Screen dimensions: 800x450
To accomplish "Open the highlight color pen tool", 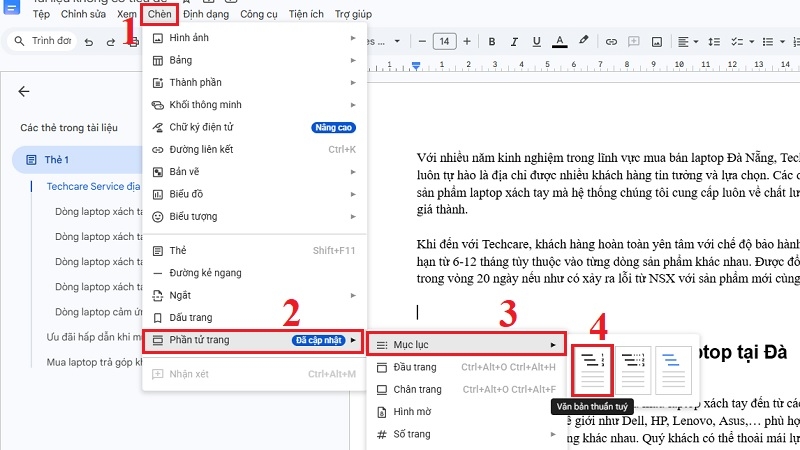I will tap(584, 40).
